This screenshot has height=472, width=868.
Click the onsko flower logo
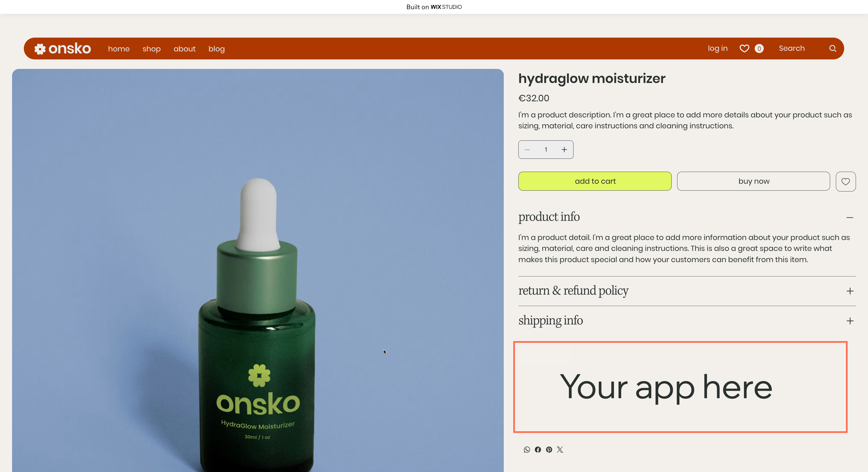pyautogui.click(x=40, y=49)
